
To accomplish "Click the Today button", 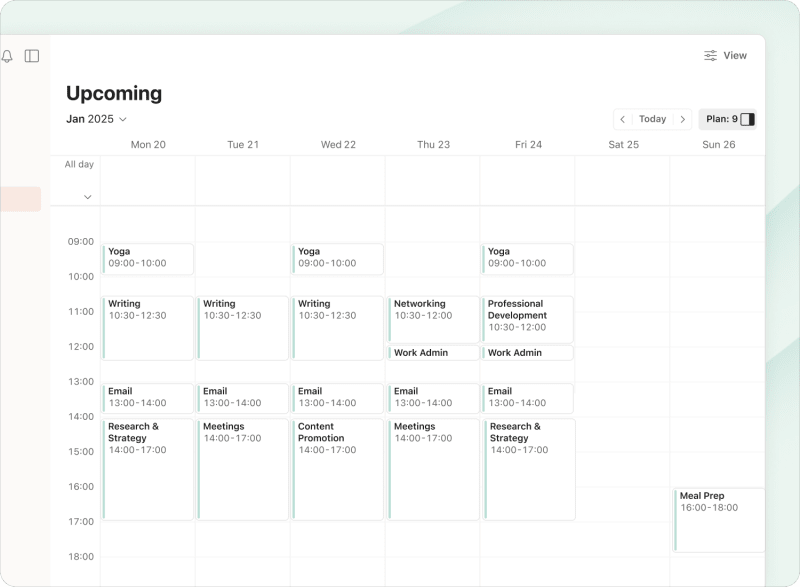I will point(653,119).
